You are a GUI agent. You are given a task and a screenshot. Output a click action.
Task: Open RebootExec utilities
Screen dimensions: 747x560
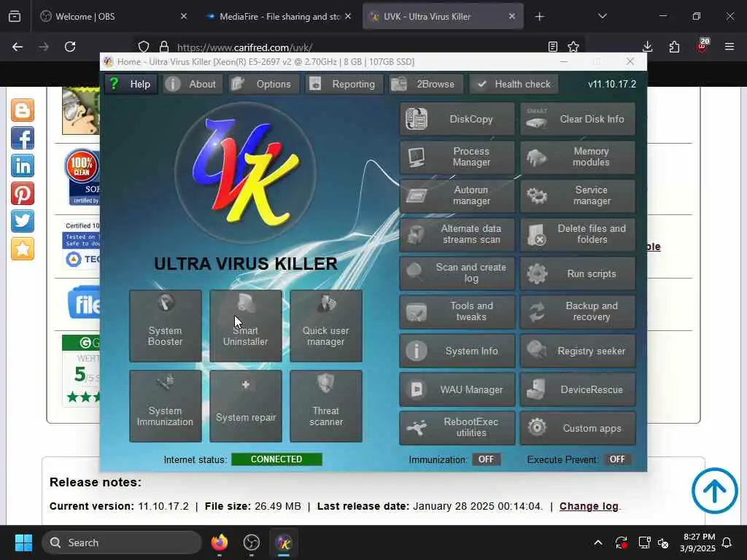tap(457, 428)
